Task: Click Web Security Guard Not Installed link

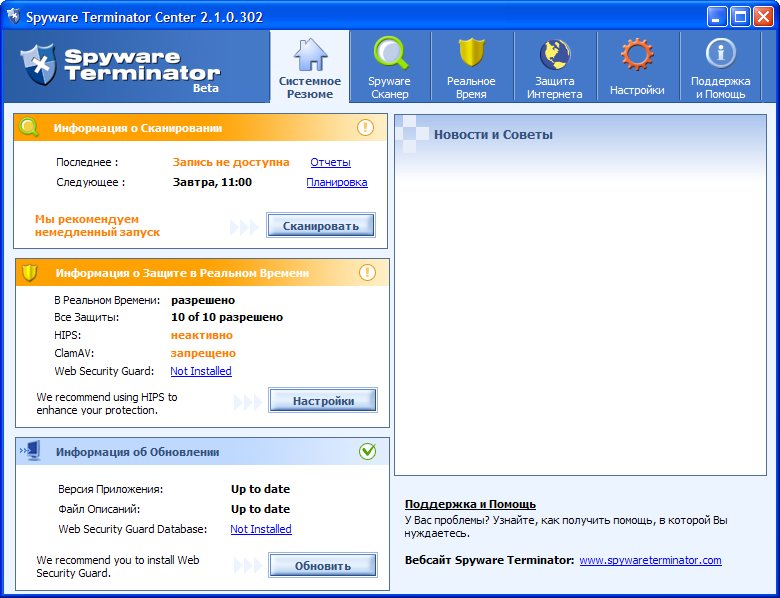Action: [201, 371]
